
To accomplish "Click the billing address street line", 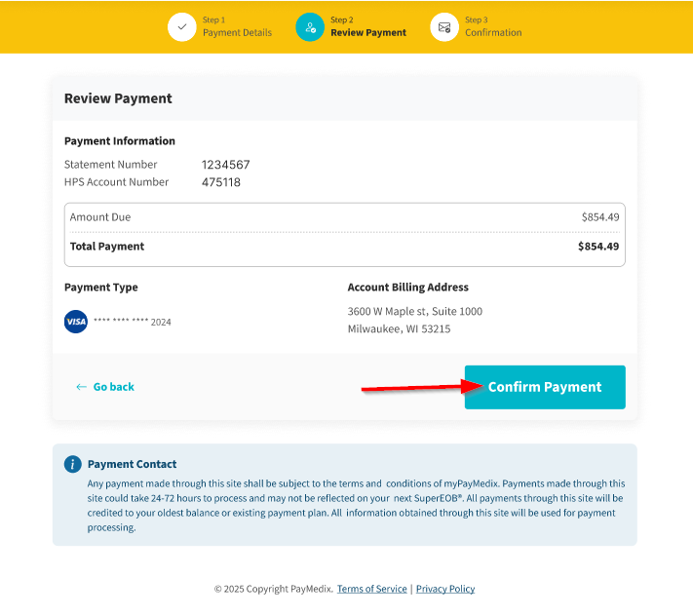I will 414,311.
